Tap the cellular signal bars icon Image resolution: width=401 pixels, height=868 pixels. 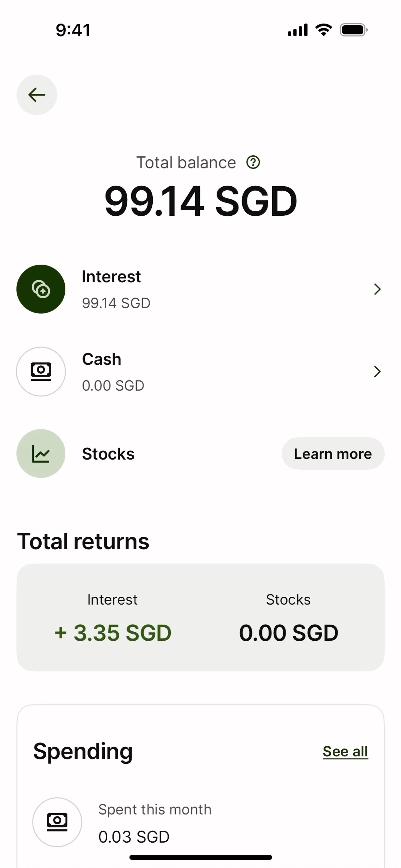click(297, 30)
